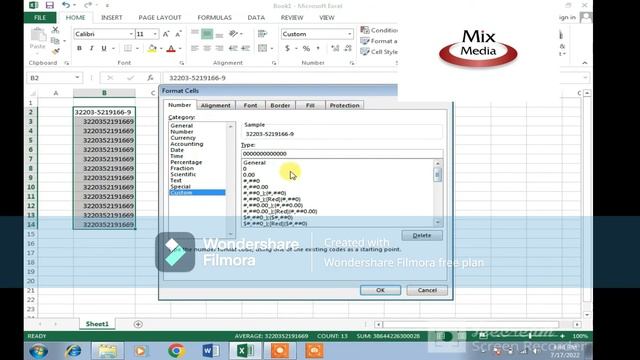
Task: Apply Comma Style format
Action: (318, 49)
